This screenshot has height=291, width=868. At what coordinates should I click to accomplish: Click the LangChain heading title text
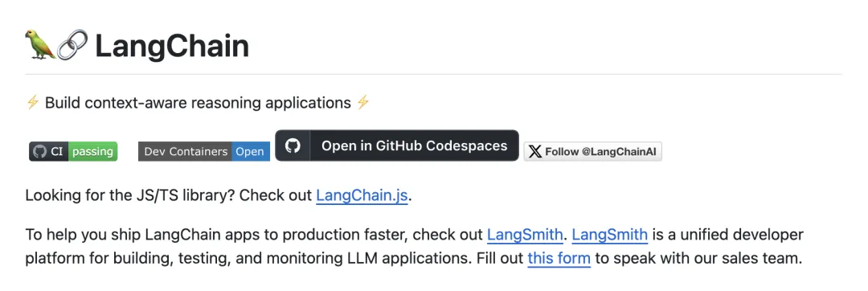tap(172, 46)
